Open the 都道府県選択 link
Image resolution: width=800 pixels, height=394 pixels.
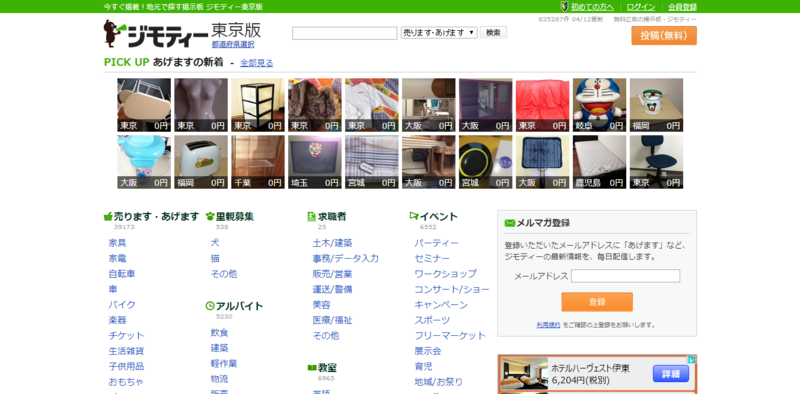point(233,44)
